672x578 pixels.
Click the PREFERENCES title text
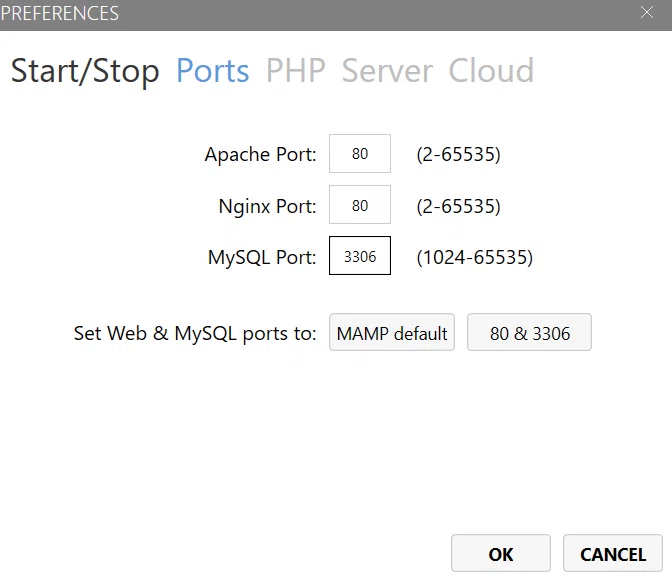pos(60,13)
